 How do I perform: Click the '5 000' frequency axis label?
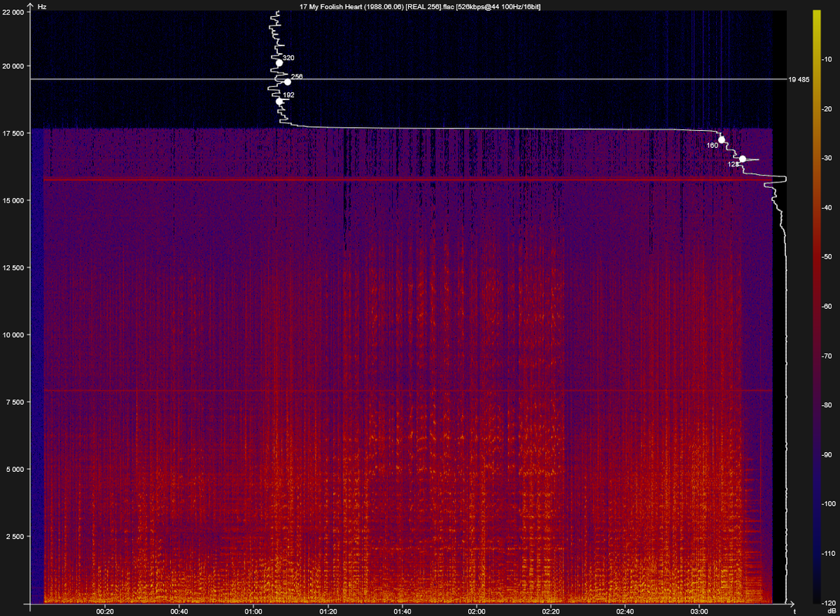click(15, 470)
